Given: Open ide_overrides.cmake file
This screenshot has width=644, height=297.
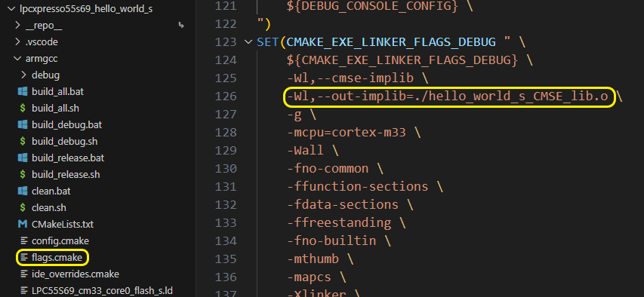Looking at the screenshot, I should click(75, 274).
